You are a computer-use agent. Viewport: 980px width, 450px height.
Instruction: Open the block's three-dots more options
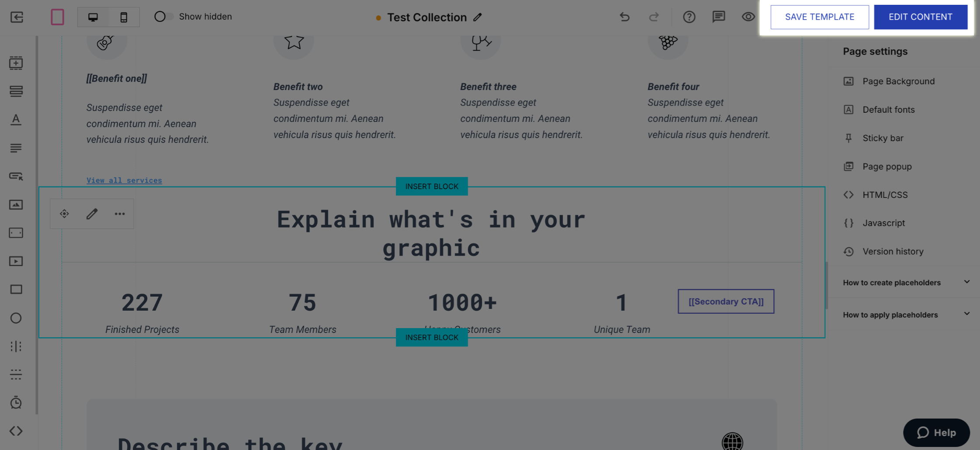pyautogui.click(x=120, y=214)
